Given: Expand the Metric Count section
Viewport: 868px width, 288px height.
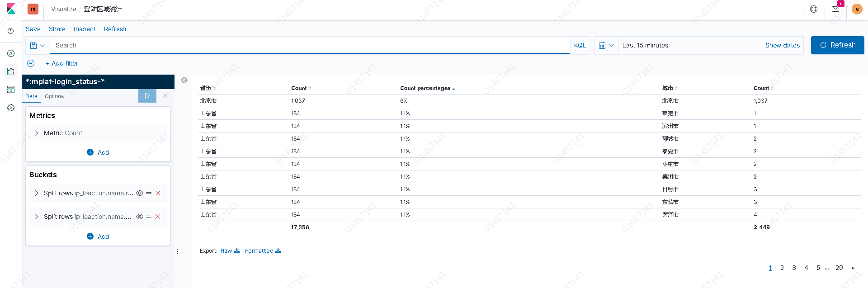Looking at the screenshot, I should click(37, 133).
